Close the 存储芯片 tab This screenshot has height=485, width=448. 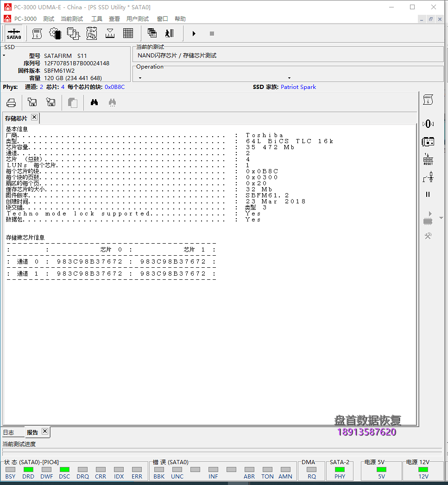pos(34,117)
